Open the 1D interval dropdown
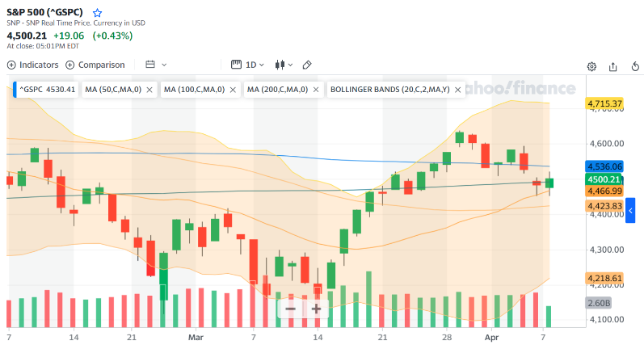 click(255, 65)
